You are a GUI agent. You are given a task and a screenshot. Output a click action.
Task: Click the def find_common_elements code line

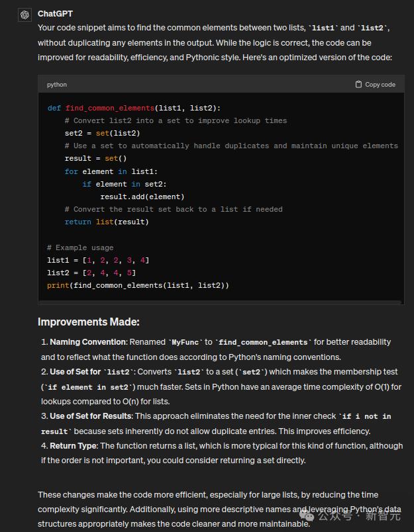click(x=134, y=108)
